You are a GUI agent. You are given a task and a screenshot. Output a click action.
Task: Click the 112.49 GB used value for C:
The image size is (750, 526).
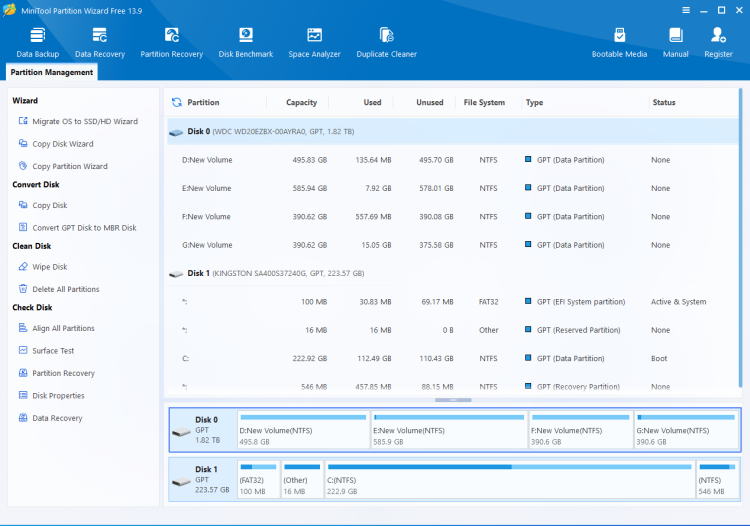(374, 358)
